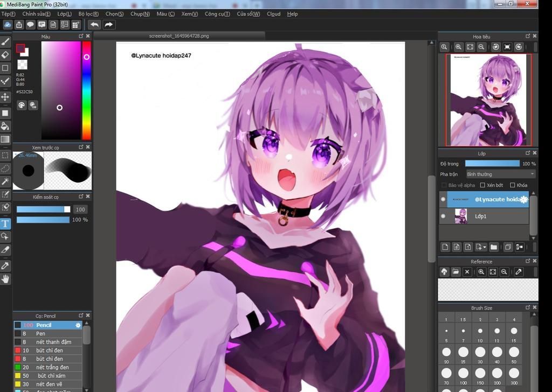Click the palette icon in color panel
552x392 pixels.
[22, 105]
